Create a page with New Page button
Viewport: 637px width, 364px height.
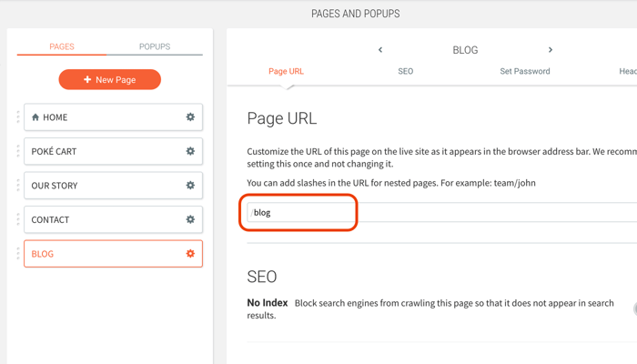pyautogui.click(x=110, y=80)
